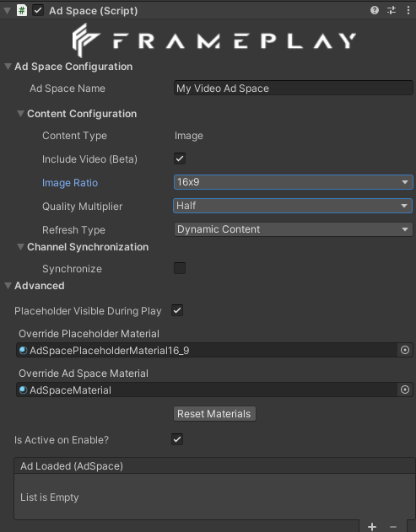416x532 pixels.
Task: Click the Synchronize label
Action: coord(72,269)
